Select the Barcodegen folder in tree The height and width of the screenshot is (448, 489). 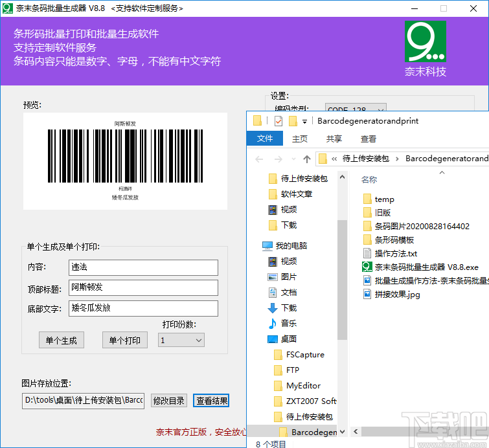coord(308,432)
